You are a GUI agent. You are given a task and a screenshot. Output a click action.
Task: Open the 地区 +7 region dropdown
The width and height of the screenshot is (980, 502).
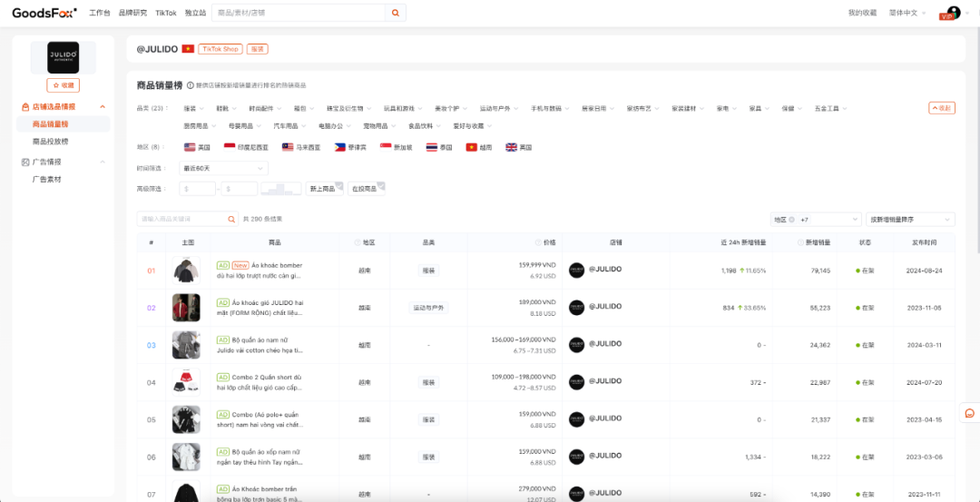tap(816, 220)
